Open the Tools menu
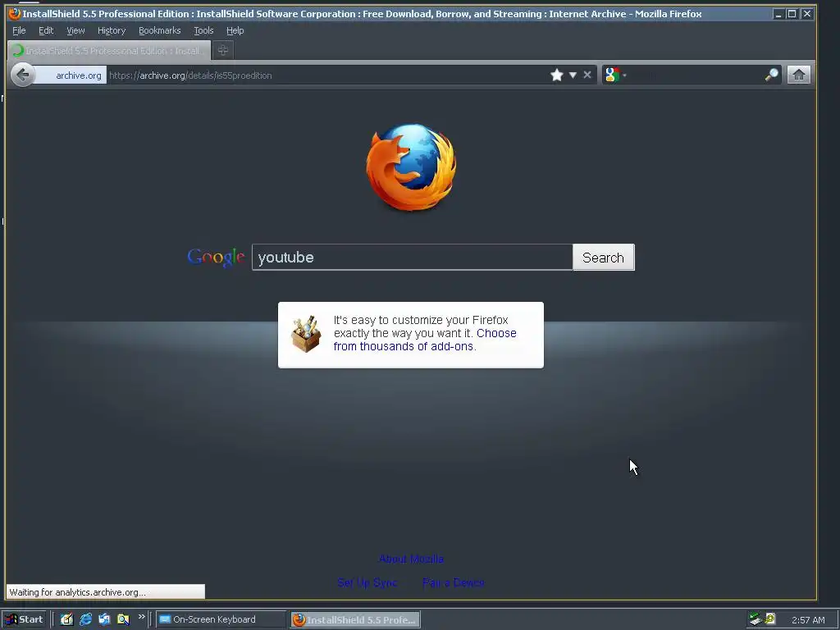This screenshot has height=630, width=840. click(x=203, y=30)
